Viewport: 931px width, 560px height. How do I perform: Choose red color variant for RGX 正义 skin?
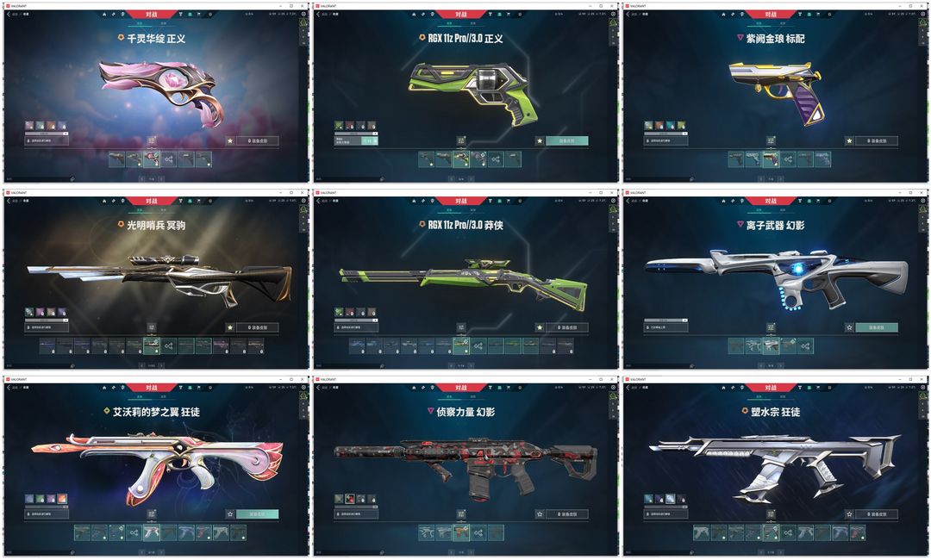(x=350, y=125)
